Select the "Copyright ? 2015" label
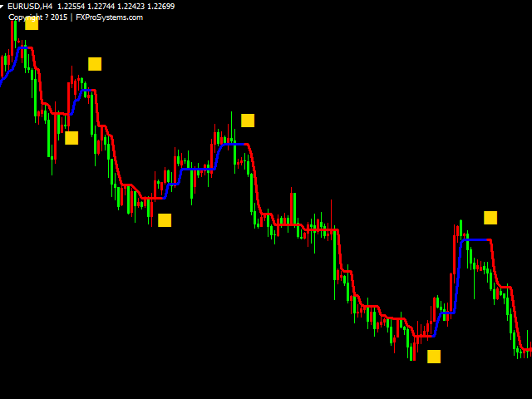Viewport: 532px width, 399px height. 37,17
